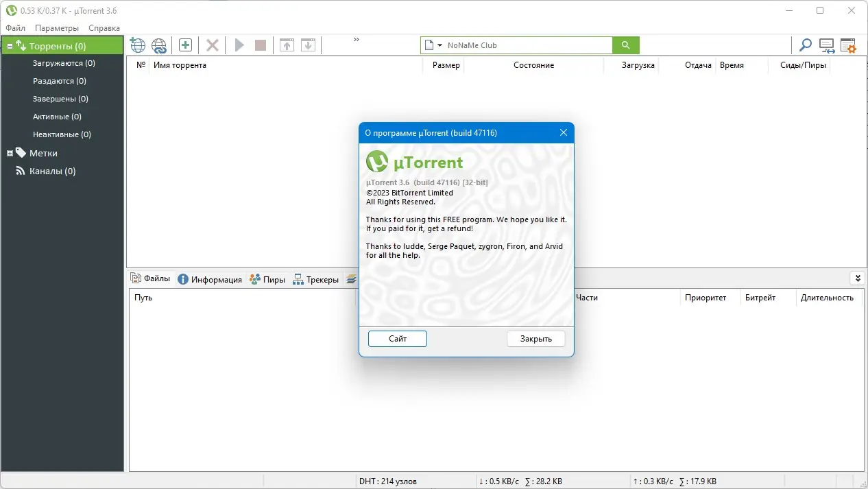Screen dimensions: 868x489
Task: Select Раздаются (0) category
Action: 60,81
